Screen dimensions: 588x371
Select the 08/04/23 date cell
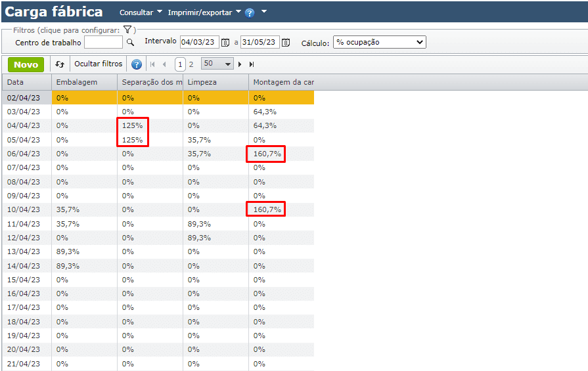click(27, 182)
